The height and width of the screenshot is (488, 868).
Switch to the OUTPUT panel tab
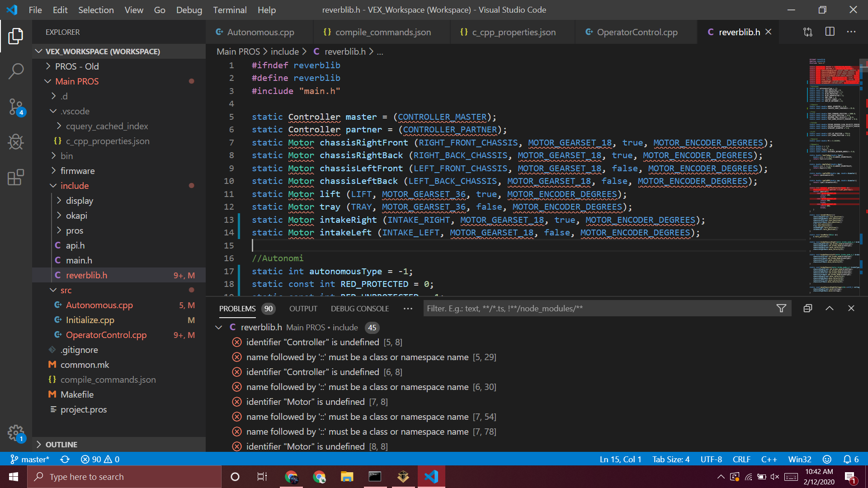[303, 309]
